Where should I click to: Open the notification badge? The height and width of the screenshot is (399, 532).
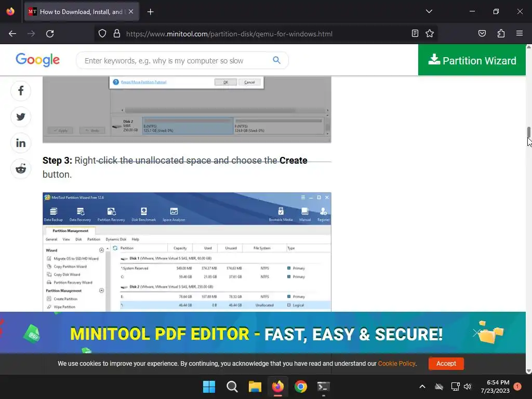(x=517, y=387)
